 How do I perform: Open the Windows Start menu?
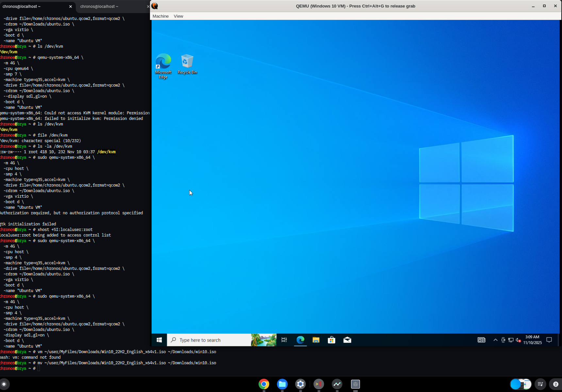(x=159, y=340)
